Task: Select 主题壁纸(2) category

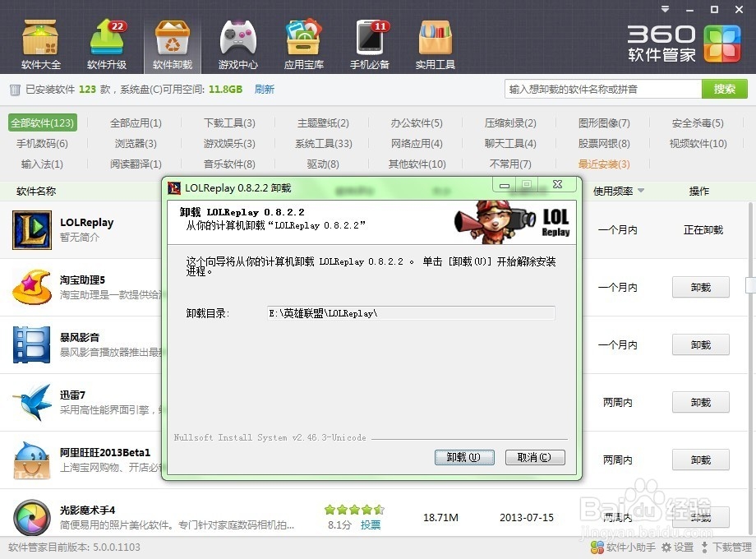Action: 323,123
